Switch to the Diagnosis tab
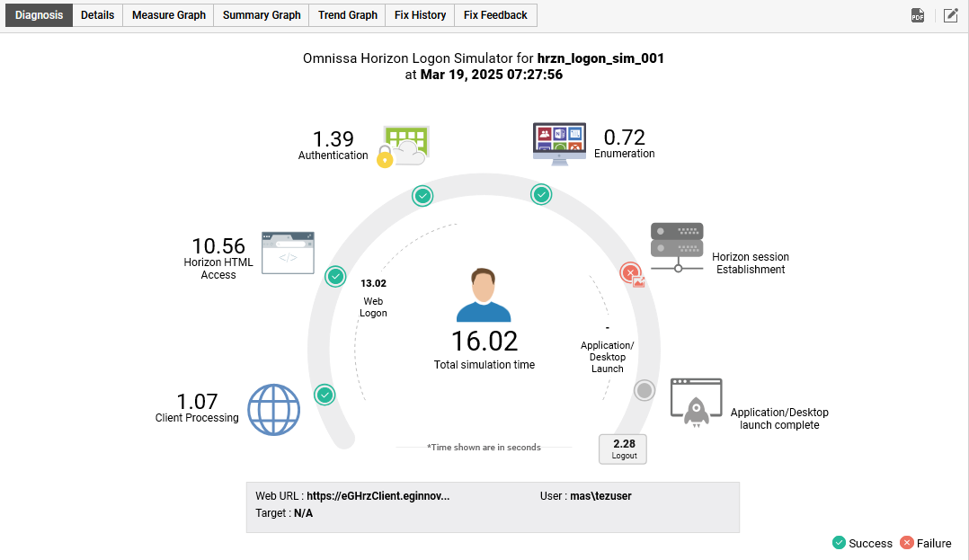The width and height of the screenshot is (969, 560). click(x=39, y=15)
